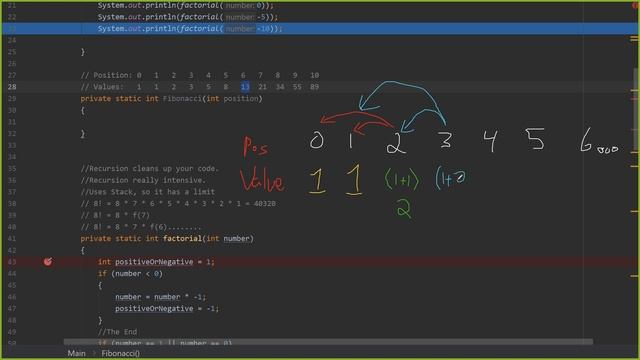640x360 pixels.
Task: Click the '// Position:' comment label
Action: [x=106, y=75]
